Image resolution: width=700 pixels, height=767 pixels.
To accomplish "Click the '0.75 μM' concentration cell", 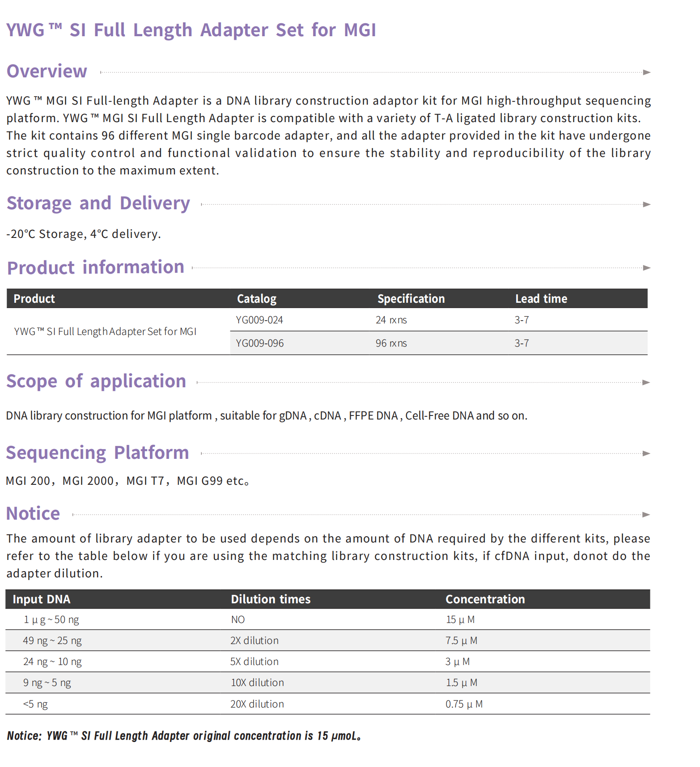I will pyautogui.click(x=464, y=704).
